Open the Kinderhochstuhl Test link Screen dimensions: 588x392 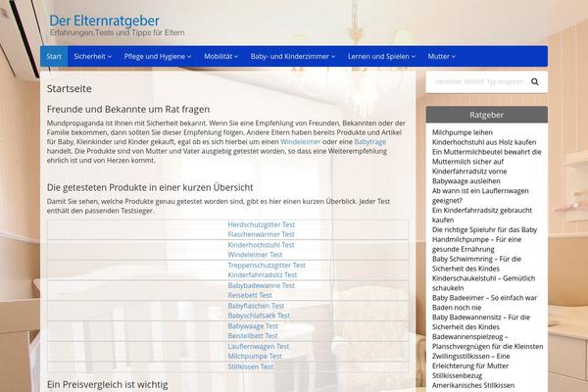(261, 245)
